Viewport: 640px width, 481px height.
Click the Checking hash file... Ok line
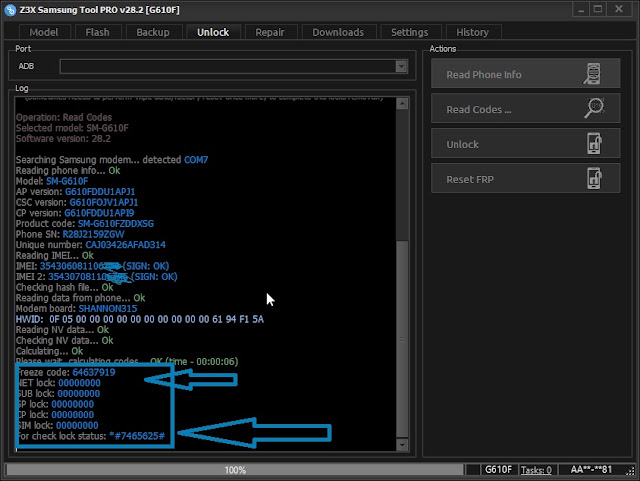pyautogui.click(x=64, y=287)
